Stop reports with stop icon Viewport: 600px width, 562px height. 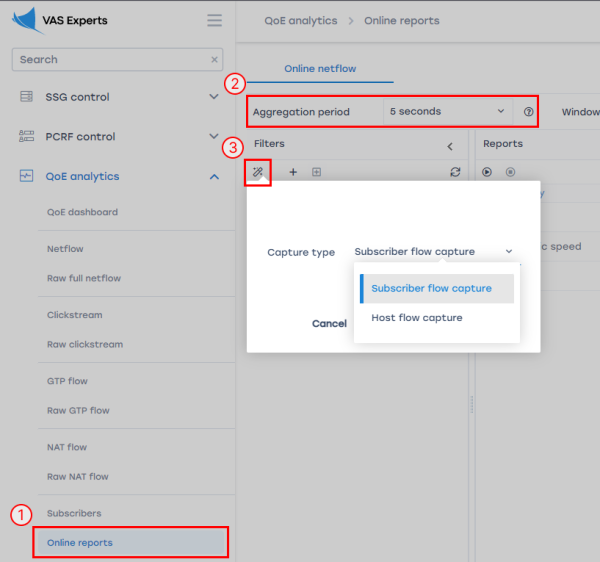510,172
